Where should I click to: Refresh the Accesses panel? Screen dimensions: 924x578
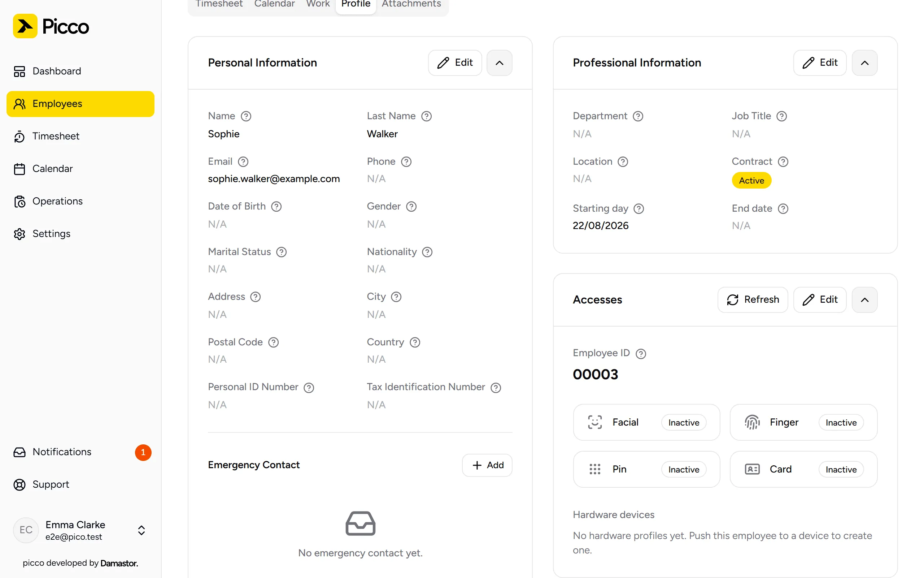(x=753, y=300)
